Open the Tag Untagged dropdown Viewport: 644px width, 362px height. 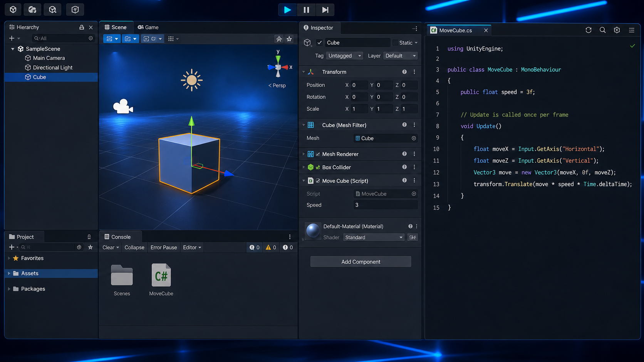click(x=344, y=56)
